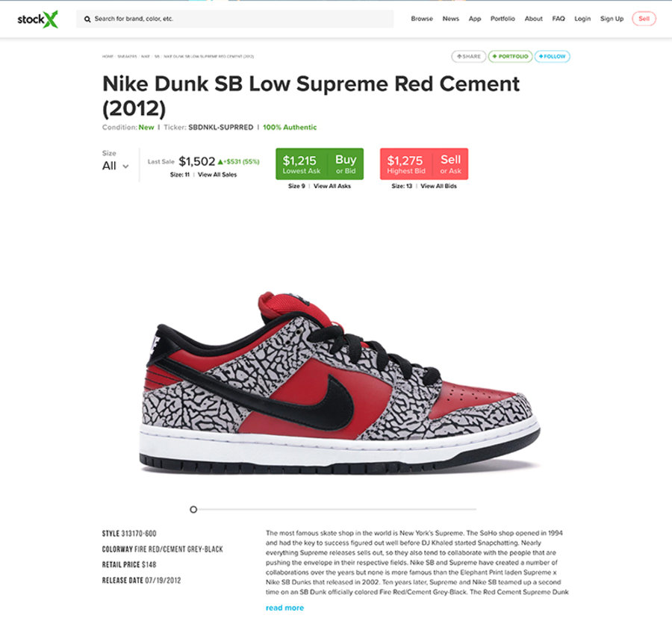Expand description with read more
Image resolution: width=672 pixels, height=624 pixels.
click(x=284, y=608)
